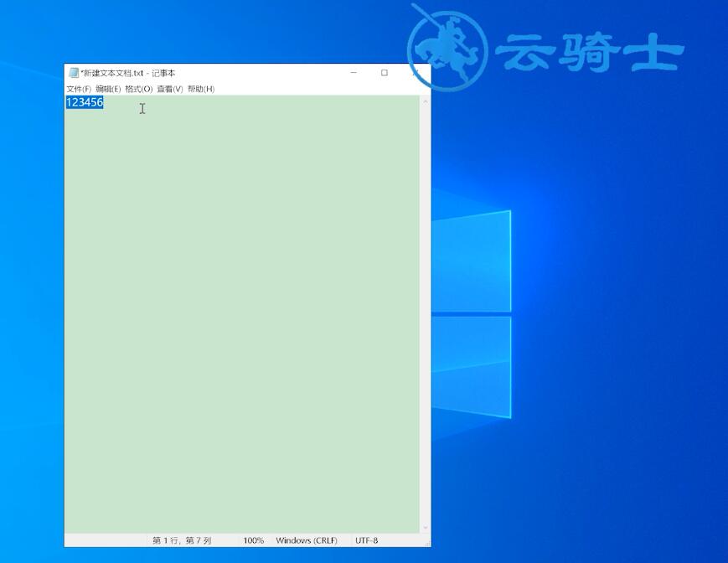Viewport: 728px width, 563px height.
Task: Minimize the 记事本 window
Action: point(354,73)
